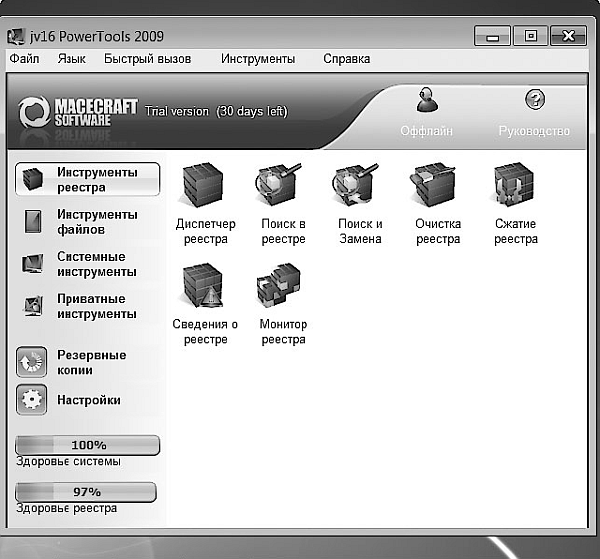Click the Здоровье системы 100% progress bar

click(88, 445)
